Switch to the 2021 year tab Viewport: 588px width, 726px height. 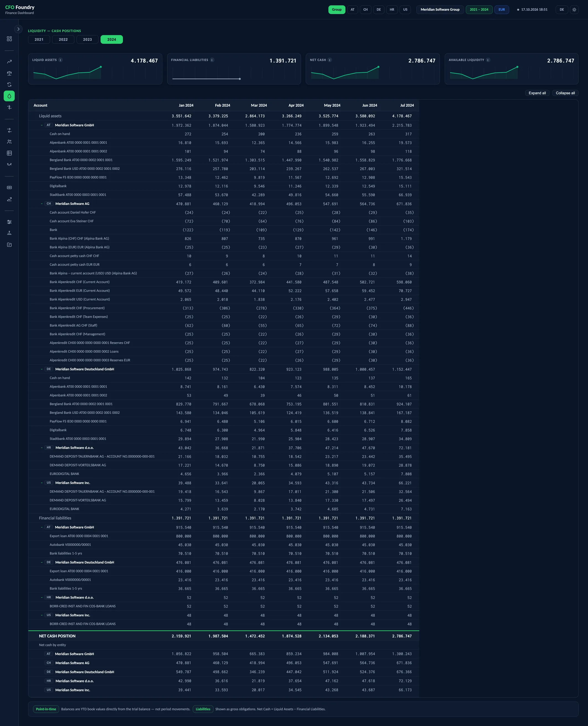point(39,39)
